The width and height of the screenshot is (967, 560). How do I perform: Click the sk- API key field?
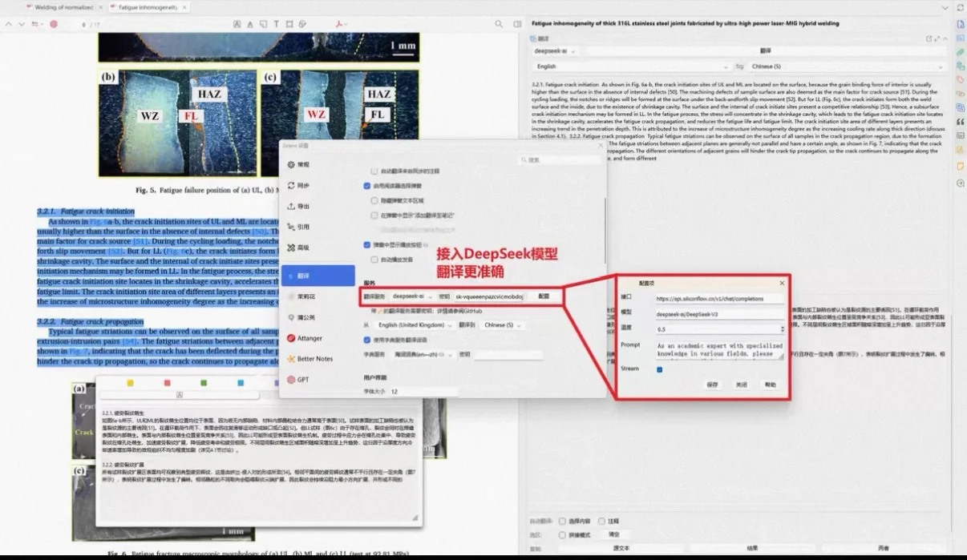point(488,296)
